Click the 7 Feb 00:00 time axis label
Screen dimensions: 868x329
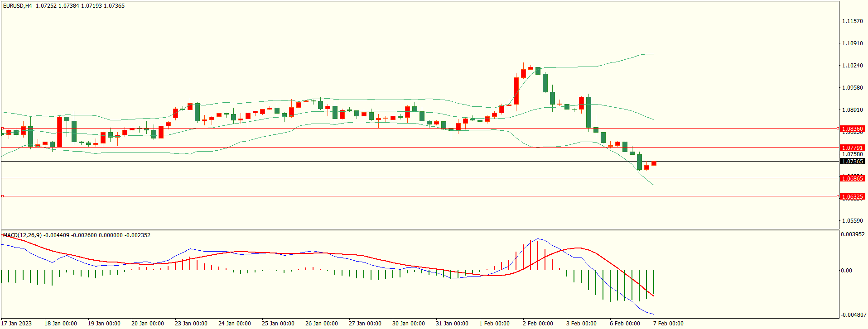tap(668, 324)
